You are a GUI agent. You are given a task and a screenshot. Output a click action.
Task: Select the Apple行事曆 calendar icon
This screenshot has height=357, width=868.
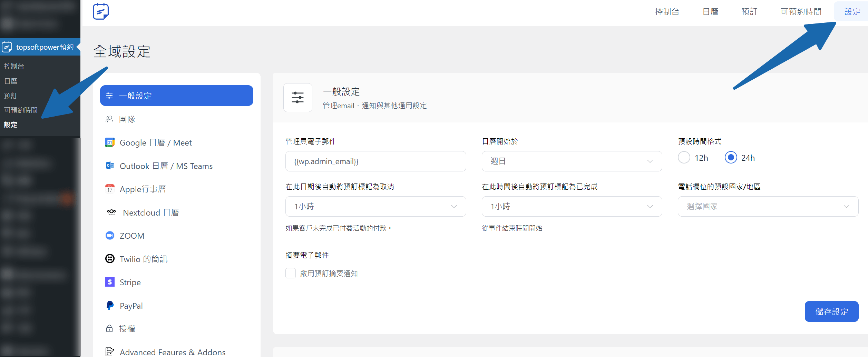[x=110, y=189]
